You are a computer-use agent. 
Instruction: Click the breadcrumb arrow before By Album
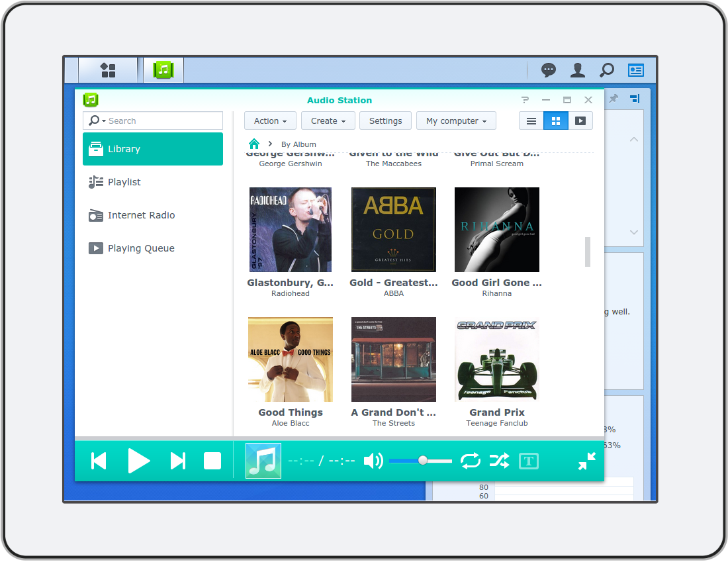(270, 144)
